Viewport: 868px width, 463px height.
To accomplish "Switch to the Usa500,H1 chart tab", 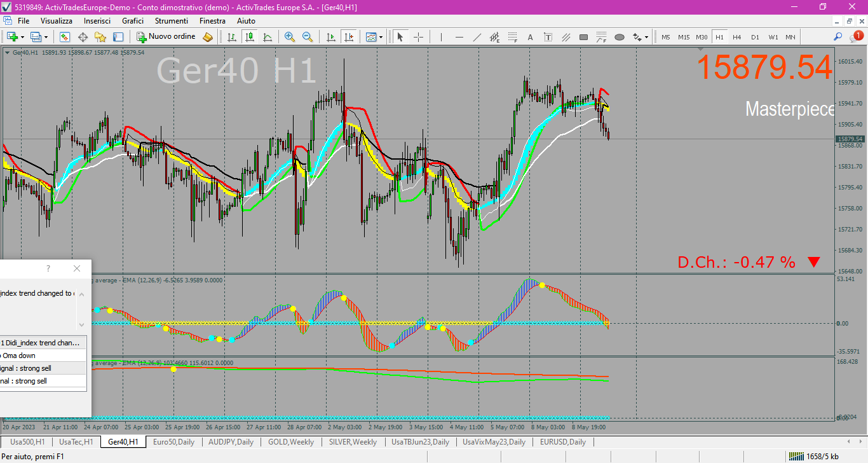I will pyautogui.click(x=27, y=442).
